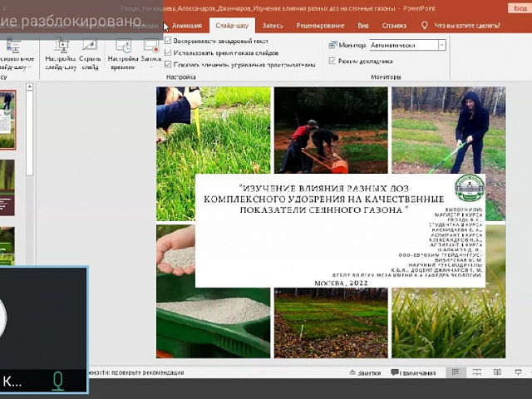This screenshot has height=399, width=532.
Task: Select the first slide thumbnail
Action: coord(7,119)
